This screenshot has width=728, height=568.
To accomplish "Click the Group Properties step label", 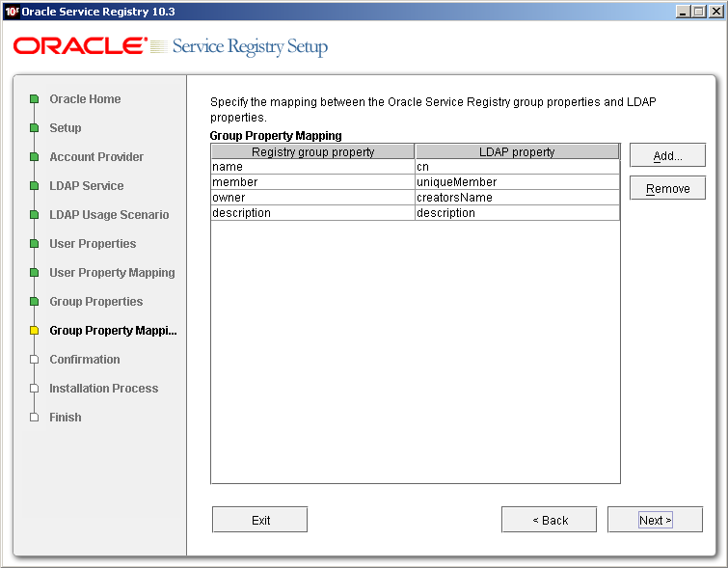I will 96,302.
